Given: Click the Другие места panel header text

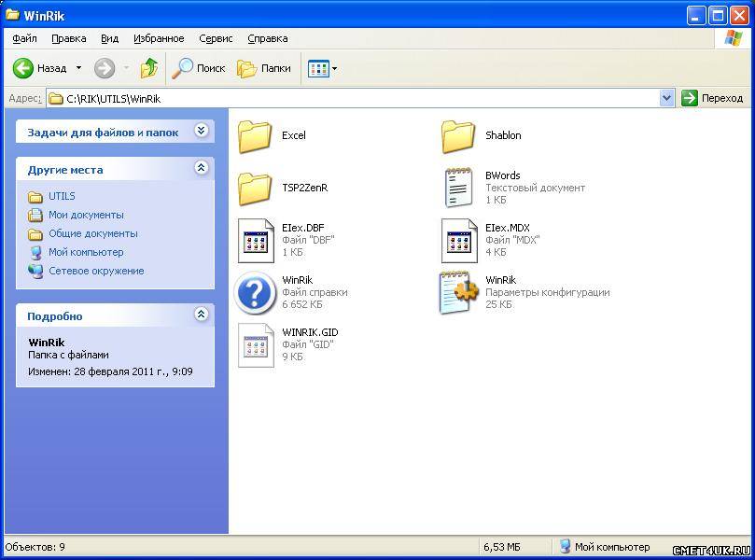Looking at the screenshot, I should point(65,170).
